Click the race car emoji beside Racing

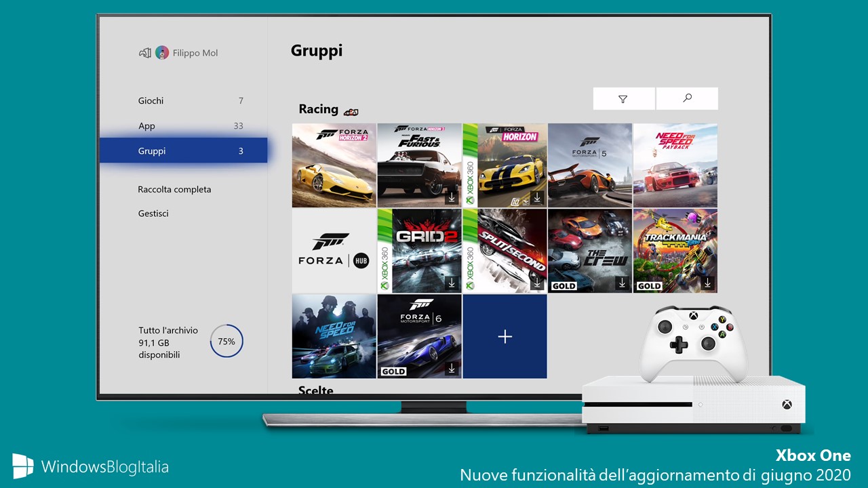click(351, 110)
